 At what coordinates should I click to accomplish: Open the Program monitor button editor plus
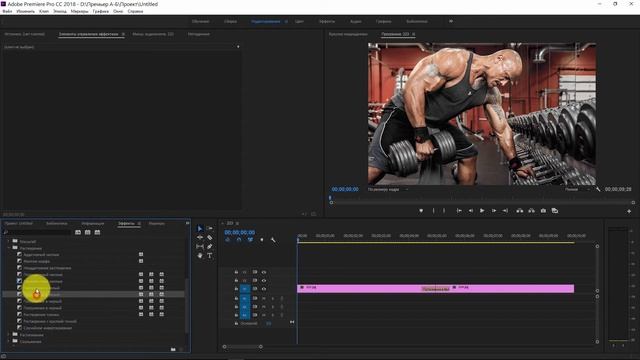coord(629,211)
